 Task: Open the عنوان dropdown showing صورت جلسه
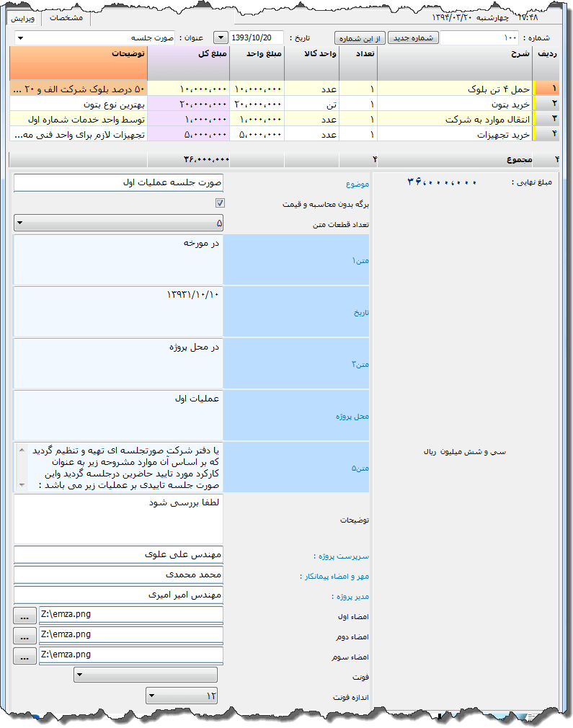coord(19,38)
